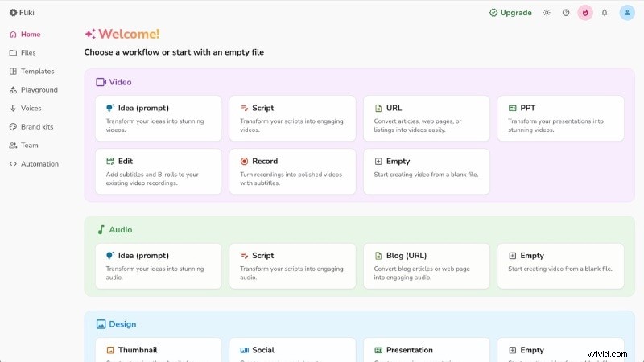
Task: Click the Fliki logo
Action: (24, 13)
